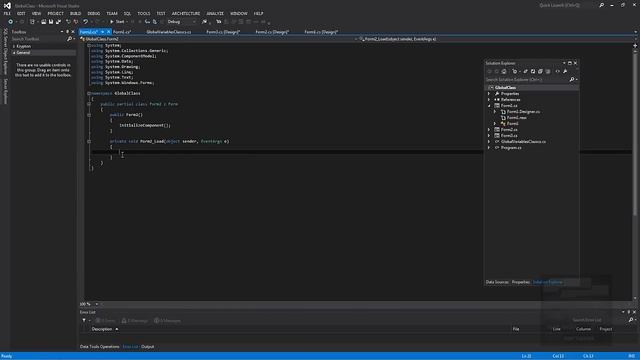Collapse the Form2_Load method code region
The height and width of the screenshot is (360, 640).
pos(89,141)
